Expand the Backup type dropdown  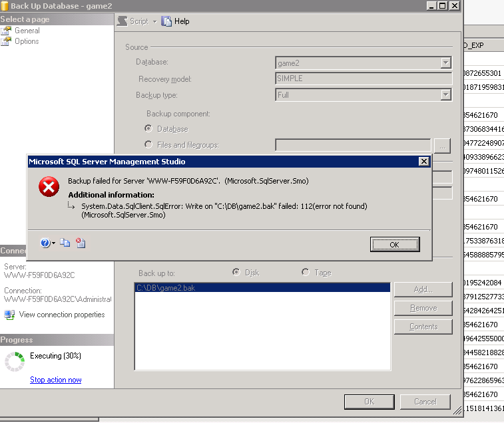click(x=445, y=94)
